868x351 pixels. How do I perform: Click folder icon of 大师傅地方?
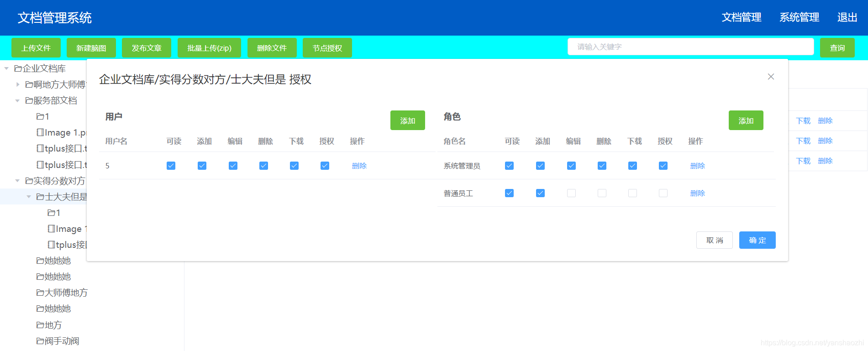click(x=40, y=293)
